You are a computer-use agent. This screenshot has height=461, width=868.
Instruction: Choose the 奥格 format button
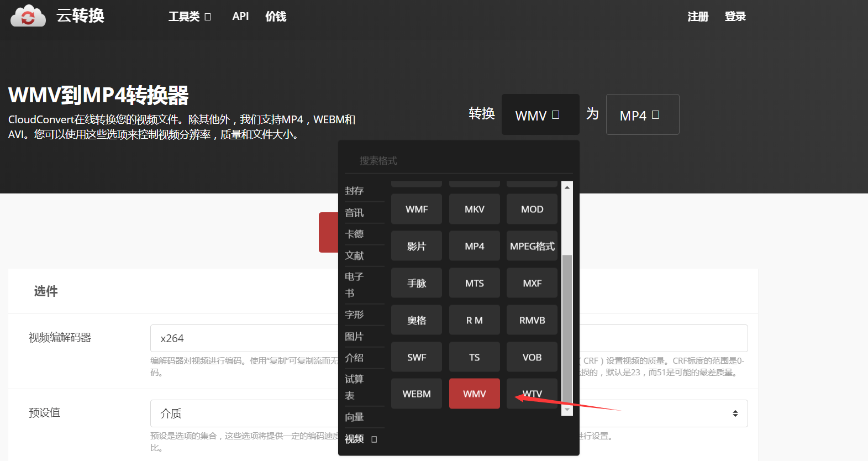point(417,320)
